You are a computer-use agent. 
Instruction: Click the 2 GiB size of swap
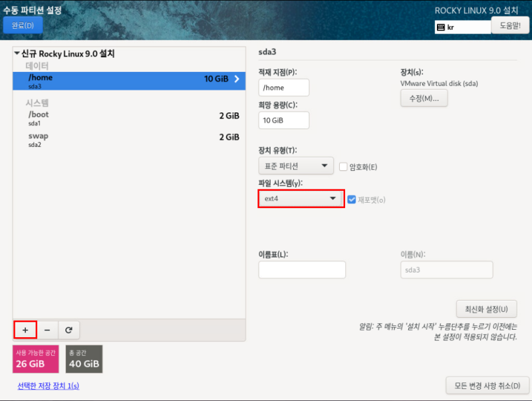tap(229, 137)
